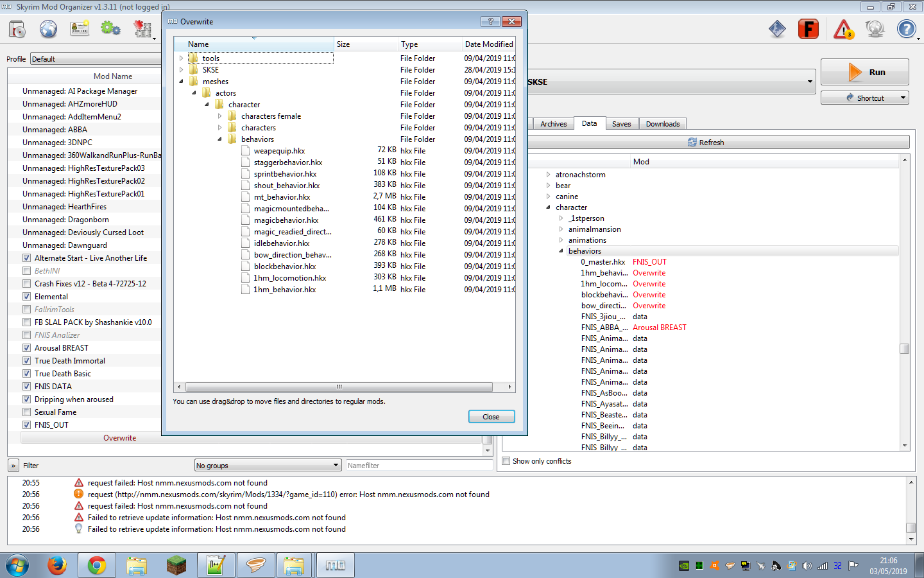Open Google Chrome from the taskbar
Image resolution: width=924 pixels, height=578 pixels.
pos(97,565)
